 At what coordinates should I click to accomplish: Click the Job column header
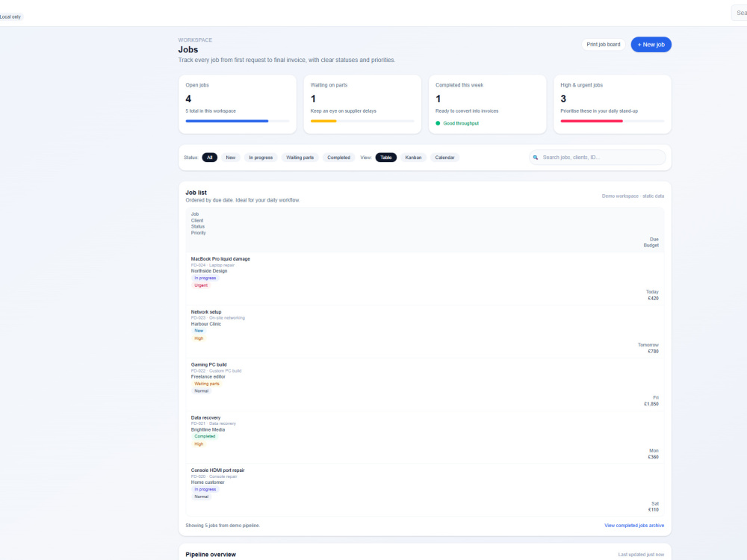tap(195, 214)
